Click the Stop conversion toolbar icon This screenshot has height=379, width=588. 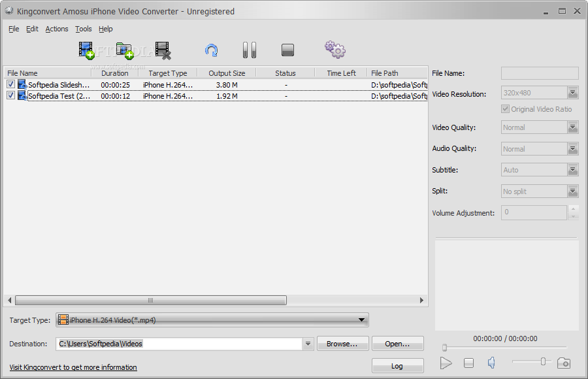287,50
